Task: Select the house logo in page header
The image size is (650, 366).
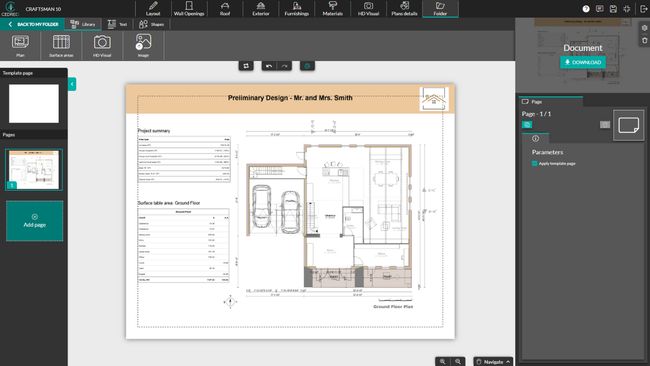Action: pyautogui.click(x=434, y=99)
